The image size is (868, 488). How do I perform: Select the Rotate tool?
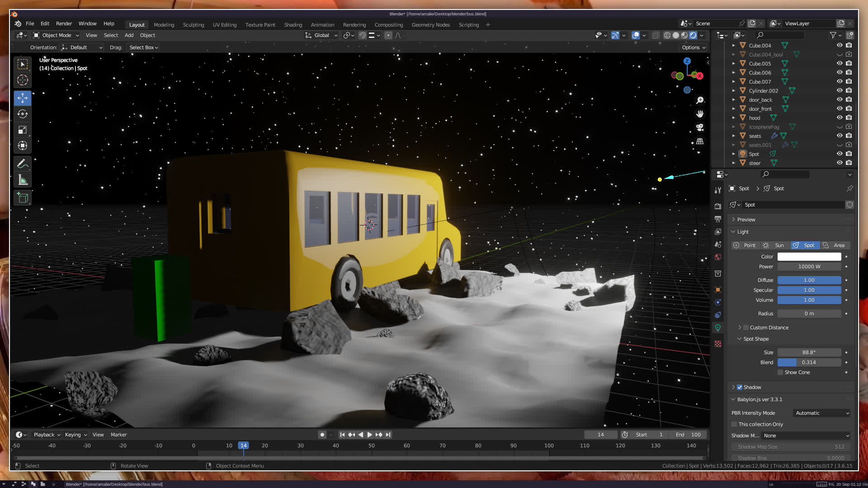click(x=23, y=114)
